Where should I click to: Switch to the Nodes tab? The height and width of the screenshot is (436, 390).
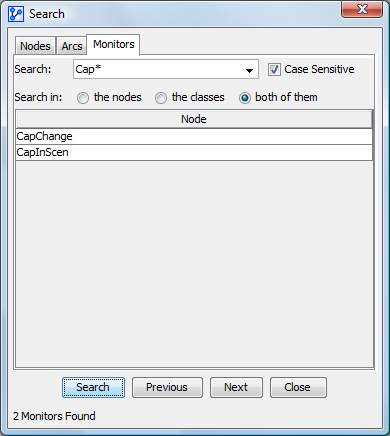[x=35, y=46]
